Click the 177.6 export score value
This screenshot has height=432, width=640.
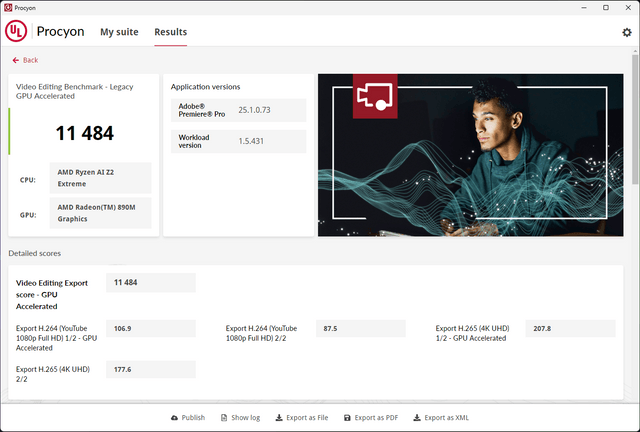point(122,370)
